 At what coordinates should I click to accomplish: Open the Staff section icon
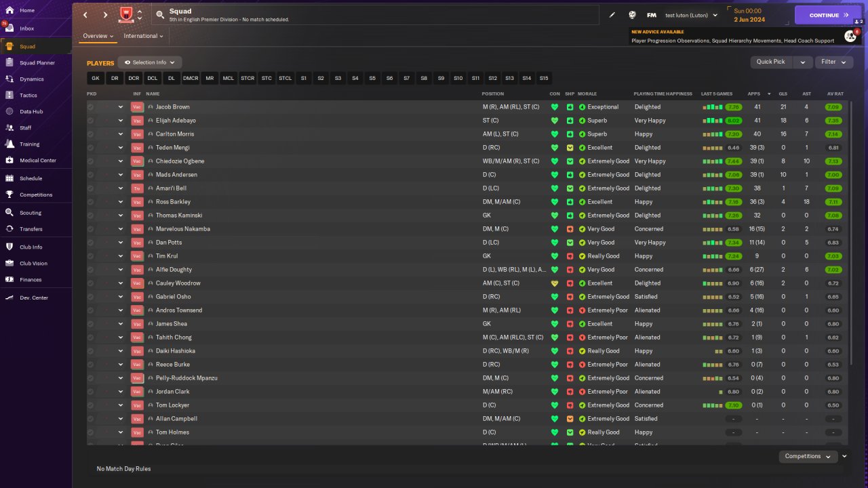click(x=9, y=127)
